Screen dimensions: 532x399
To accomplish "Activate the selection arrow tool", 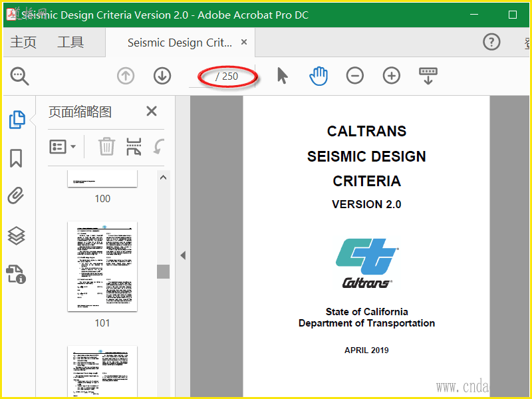I will point(282,76).
